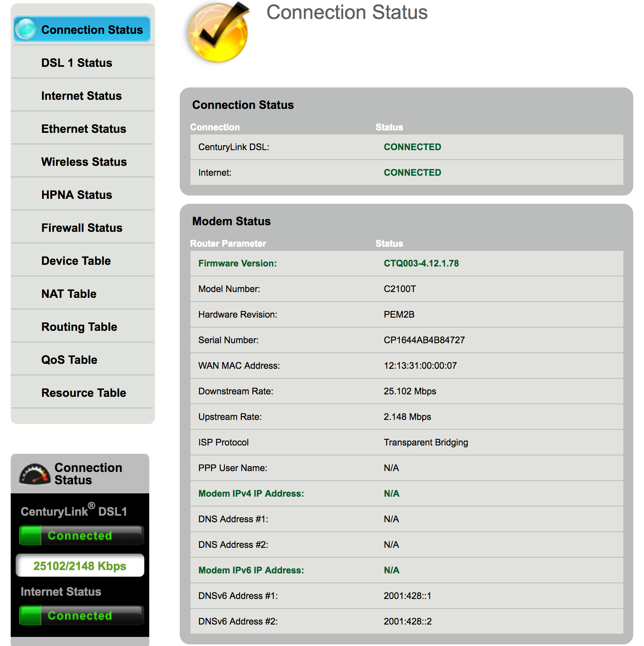Click the green DSL1 Connected indicator
This screenshot has width=644, height=646.
81,535
